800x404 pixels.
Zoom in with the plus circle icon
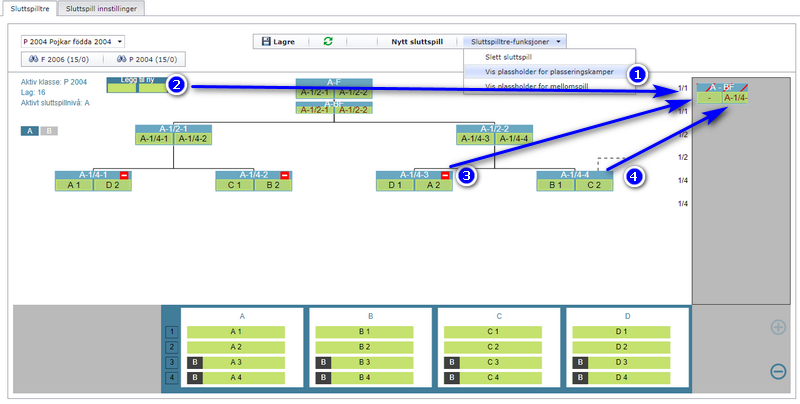778,327
